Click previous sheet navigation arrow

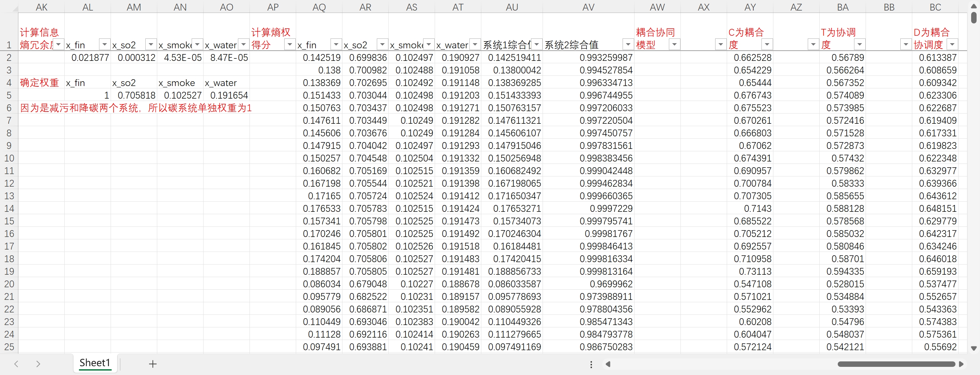click(x=16, y=363)
